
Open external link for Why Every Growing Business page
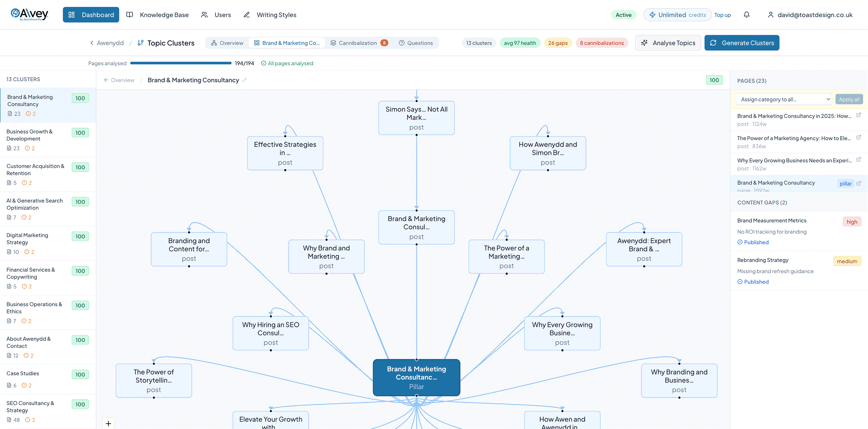coord(859,160)
